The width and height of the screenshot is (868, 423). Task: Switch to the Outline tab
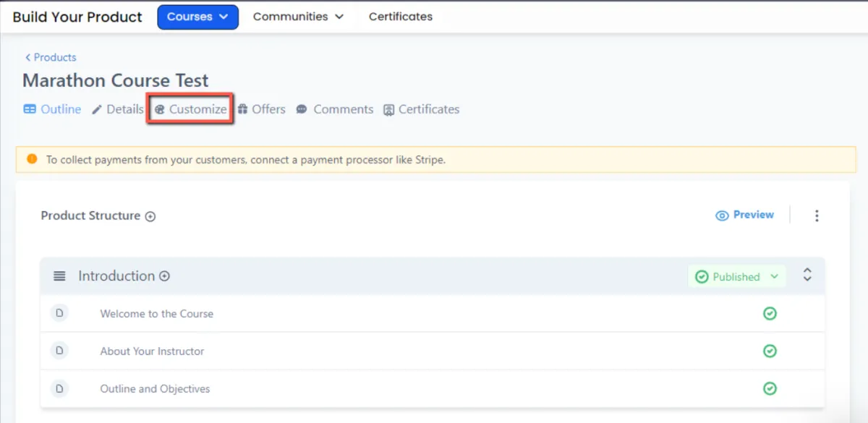52,109
